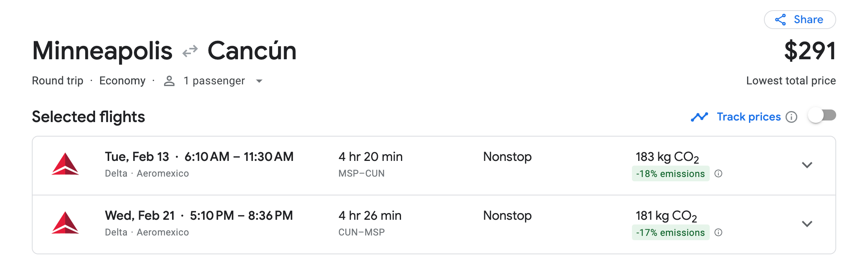868x270 pixels.
Task: Open the passenger count dropdown
Action: (259, 81)
